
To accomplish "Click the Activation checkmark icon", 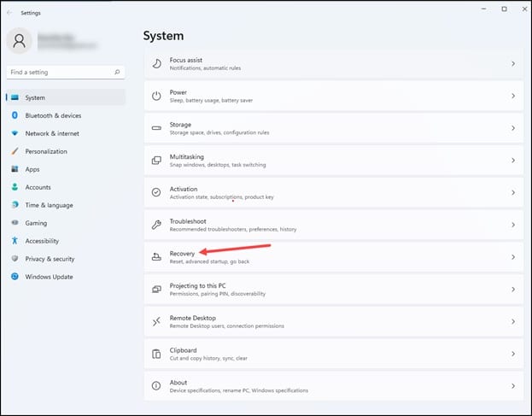I will (156, 192).
